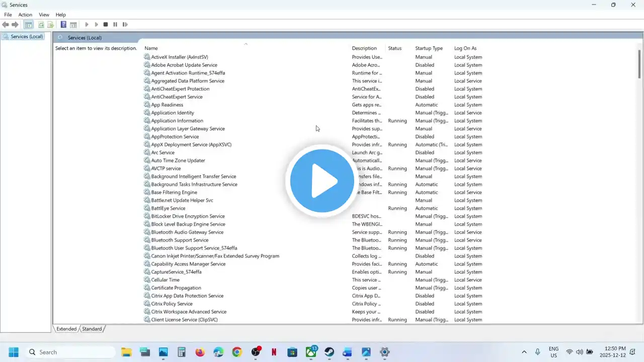Viewport: 644px width, 362px height.
Task: Click the gear icon beside App Readiness
Action: coord(147,105)
